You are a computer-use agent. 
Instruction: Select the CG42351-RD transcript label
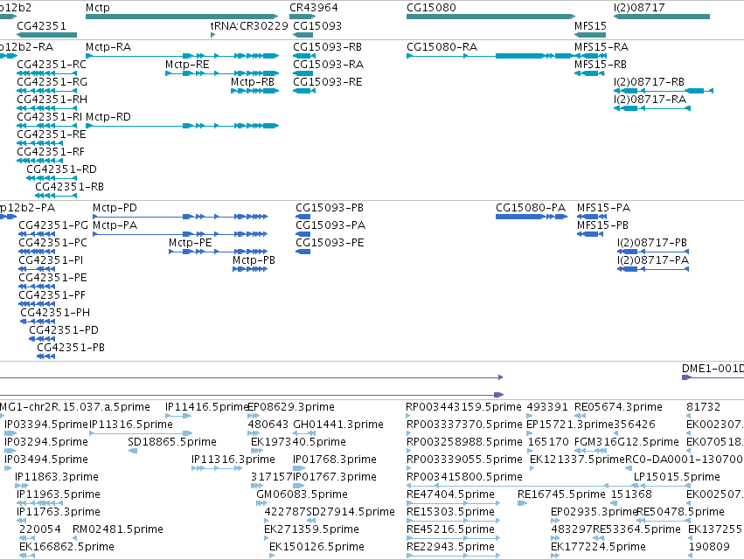[x=62, y=169]
